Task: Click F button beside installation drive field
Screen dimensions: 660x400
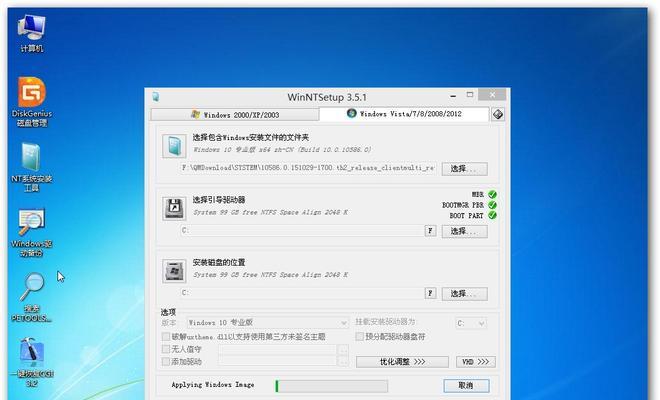Action: pyautogui.click(x=430, y=293)
